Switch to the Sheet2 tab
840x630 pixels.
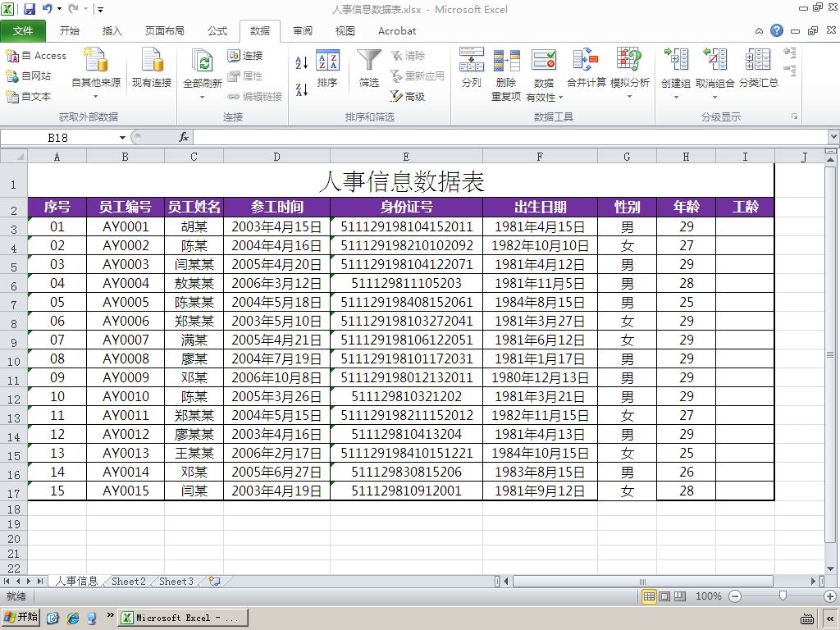click(129, 582)
